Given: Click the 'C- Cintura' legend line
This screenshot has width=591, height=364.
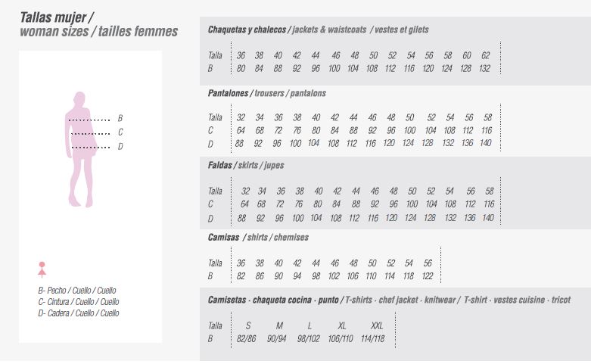Looking at the screenshot, I should [x=79, y=301].
